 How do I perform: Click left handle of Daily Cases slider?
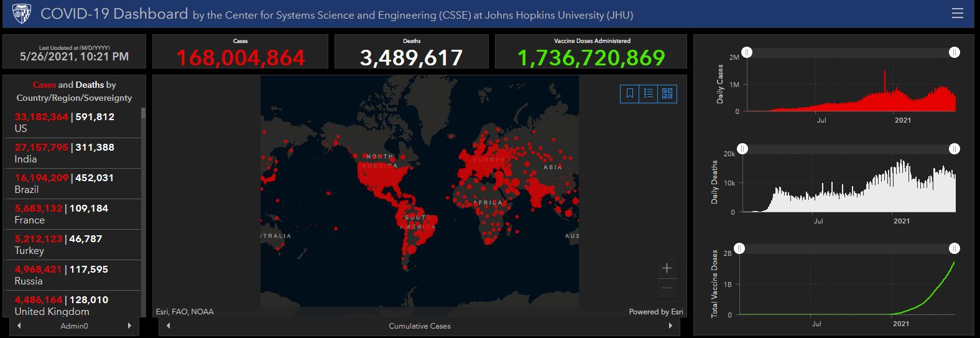pyautogui.click(x=747, y=53)
